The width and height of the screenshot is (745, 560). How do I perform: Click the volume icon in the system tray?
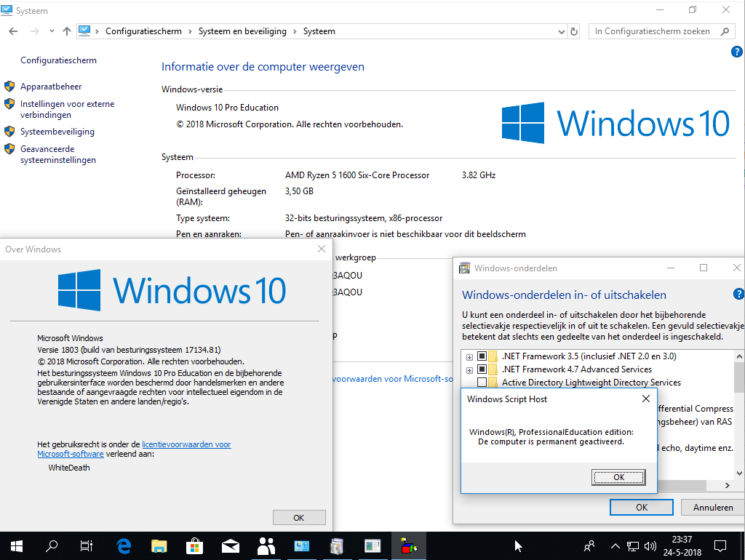[x=650, y=546]
